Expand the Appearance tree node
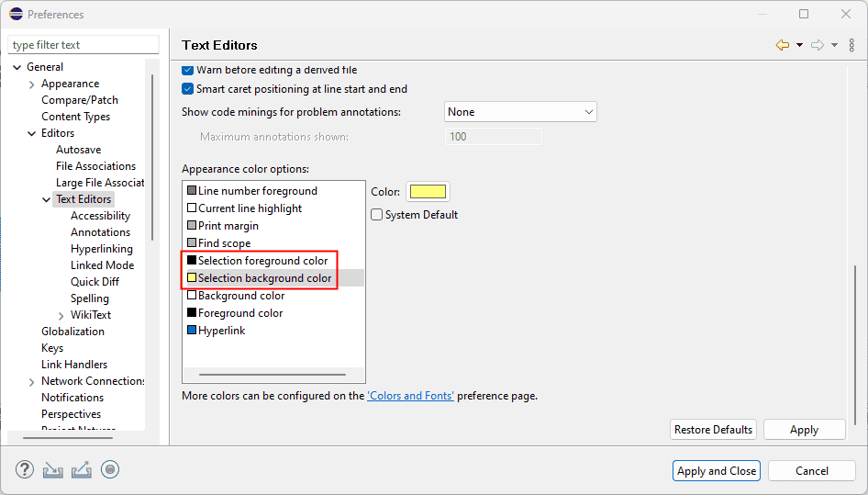This screenshot has height=495, width=868. click(32, 84)
